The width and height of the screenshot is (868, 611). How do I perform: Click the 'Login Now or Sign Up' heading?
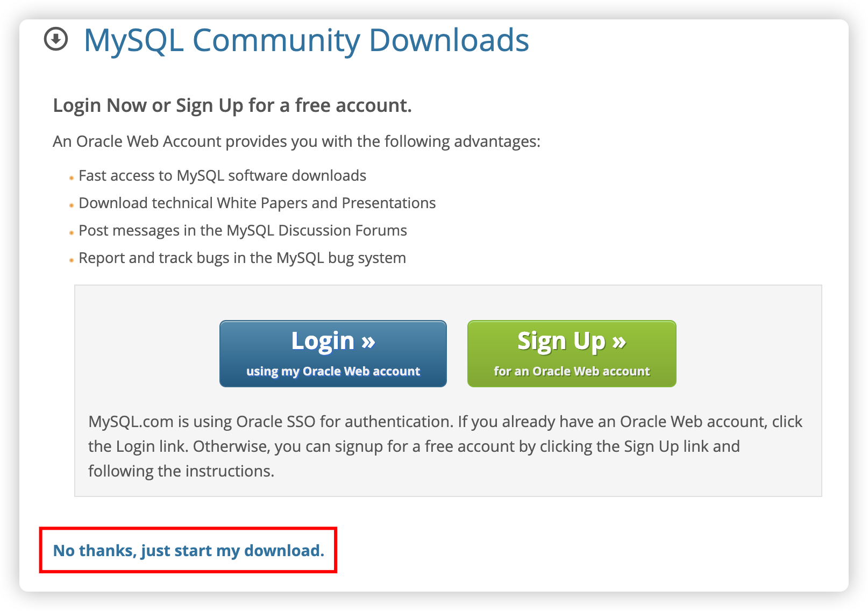pos(232,105)
